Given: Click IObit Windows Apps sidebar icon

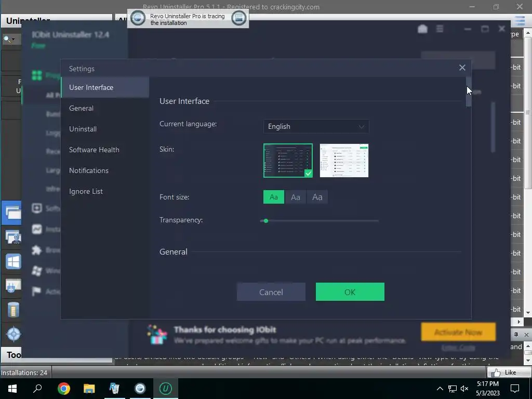Looking at the screenshot, I should point(37,270).
